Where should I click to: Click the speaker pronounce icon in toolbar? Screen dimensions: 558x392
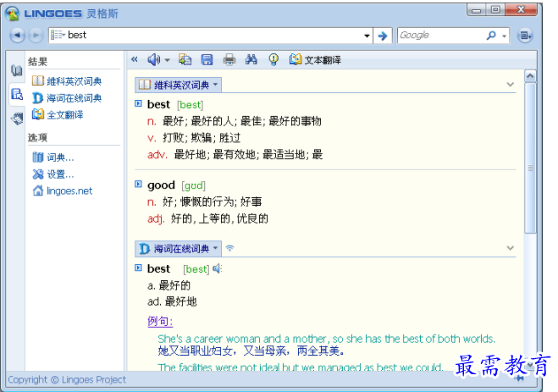[154, 59]
